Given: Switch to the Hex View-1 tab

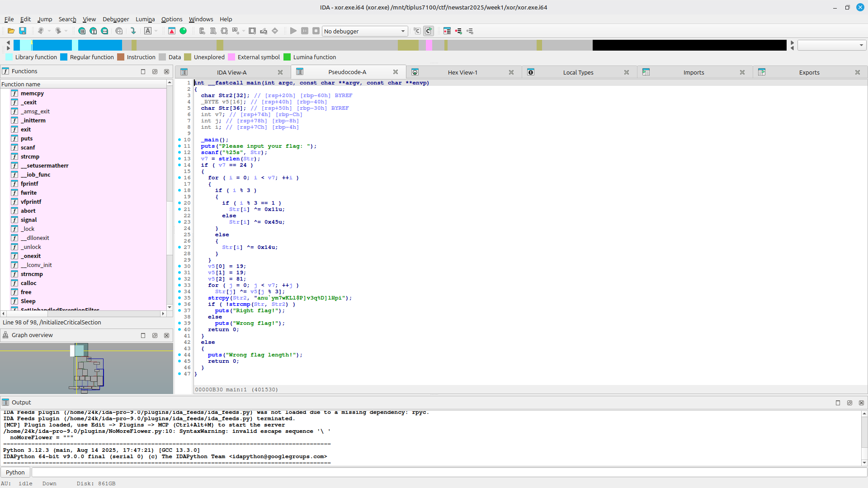Looking at the screenshot, I should (462, 72).
